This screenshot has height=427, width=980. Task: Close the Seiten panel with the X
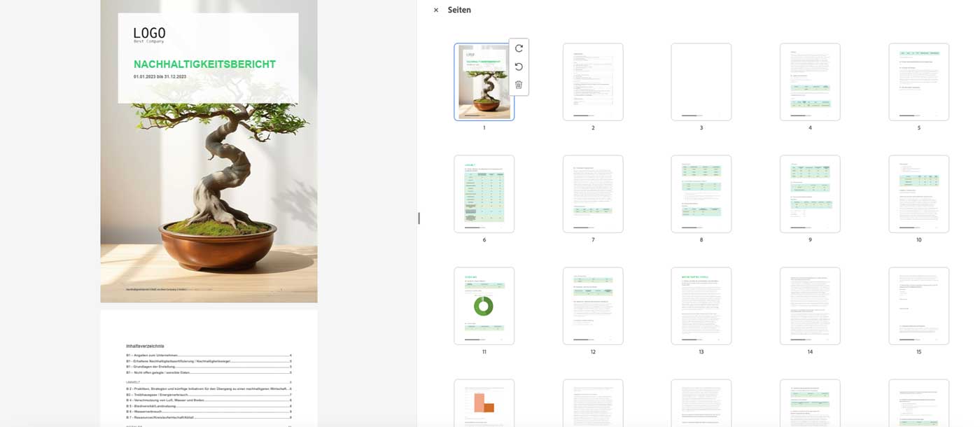436,10
